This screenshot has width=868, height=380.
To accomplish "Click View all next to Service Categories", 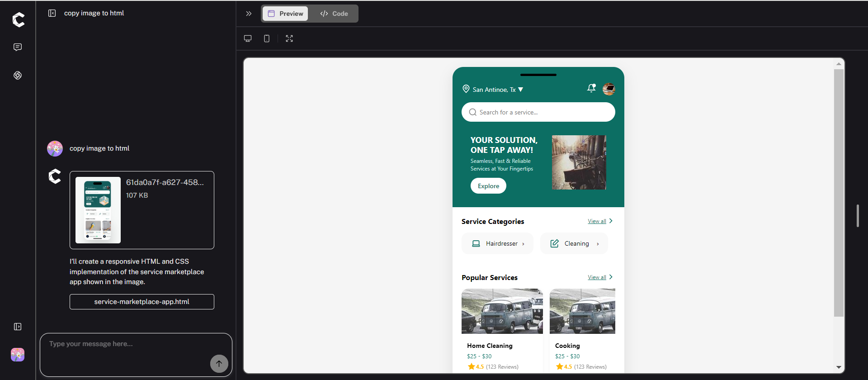I will [597, 221].
